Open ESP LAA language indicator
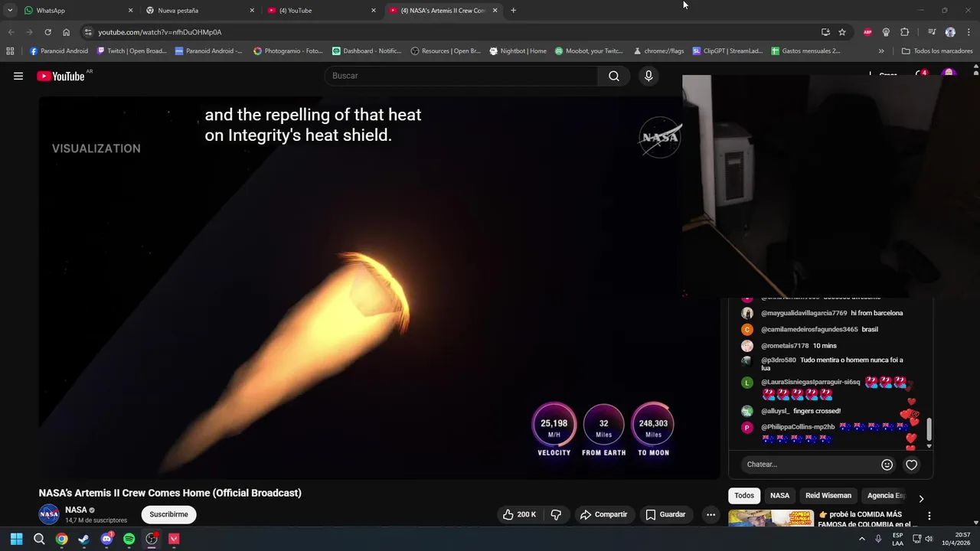 (x=897, y=539)
